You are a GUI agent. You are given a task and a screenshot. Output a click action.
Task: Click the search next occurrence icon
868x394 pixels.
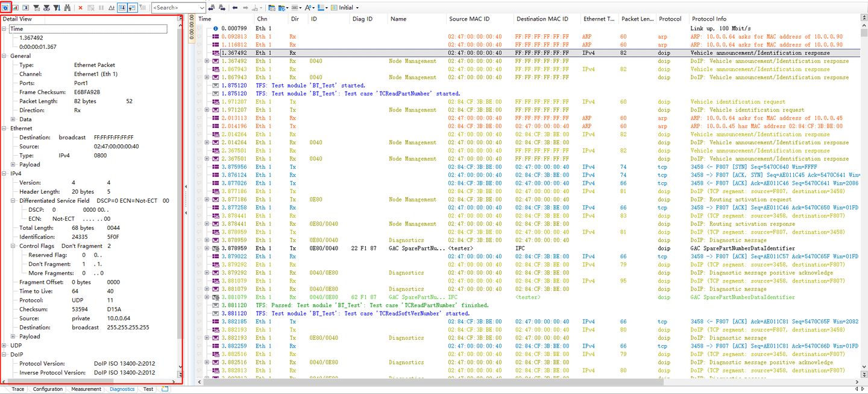tap(222, 8)
